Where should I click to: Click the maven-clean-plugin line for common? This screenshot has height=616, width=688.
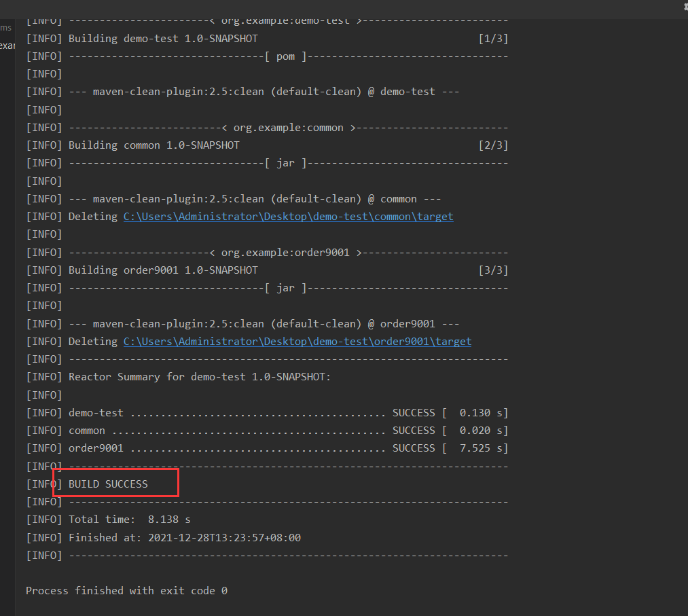click(x=234, y=199)
